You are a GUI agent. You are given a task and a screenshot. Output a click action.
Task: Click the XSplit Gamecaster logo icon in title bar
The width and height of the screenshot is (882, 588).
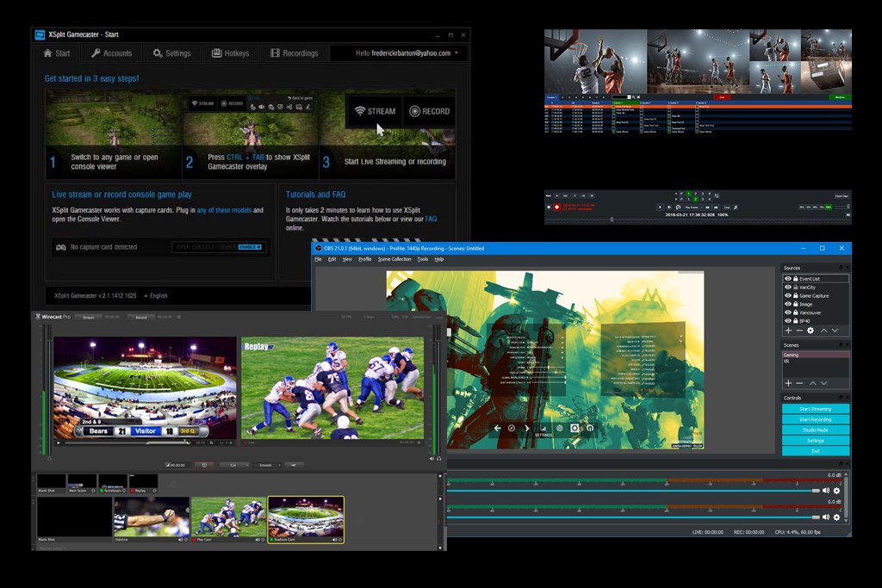(x=39, y=34)
